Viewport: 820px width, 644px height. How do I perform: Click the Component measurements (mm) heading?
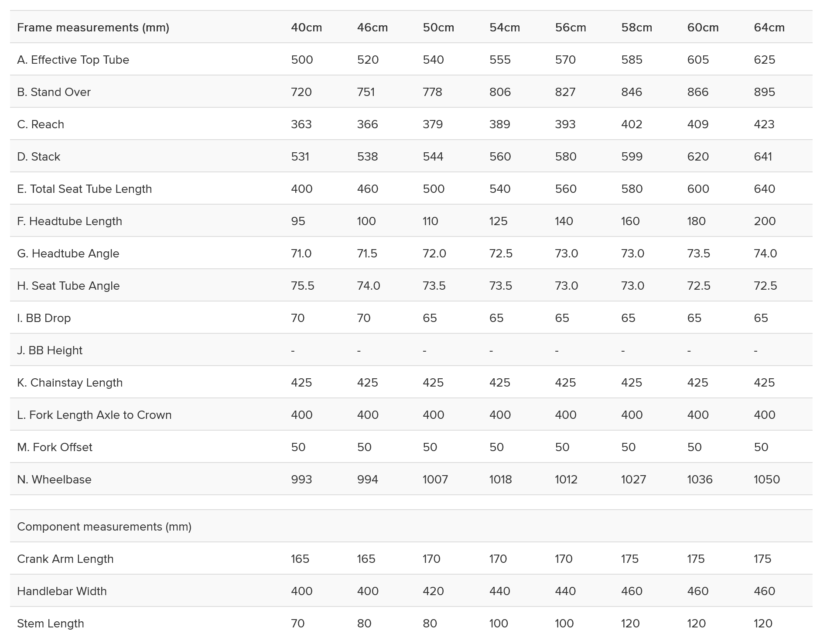pos(104,527)
